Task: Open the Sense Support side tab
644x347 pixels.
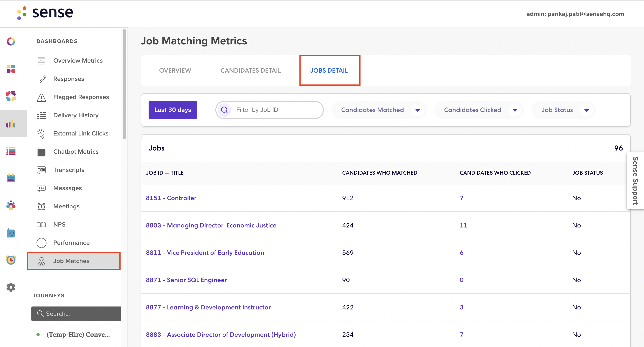Action: point(636,180)
